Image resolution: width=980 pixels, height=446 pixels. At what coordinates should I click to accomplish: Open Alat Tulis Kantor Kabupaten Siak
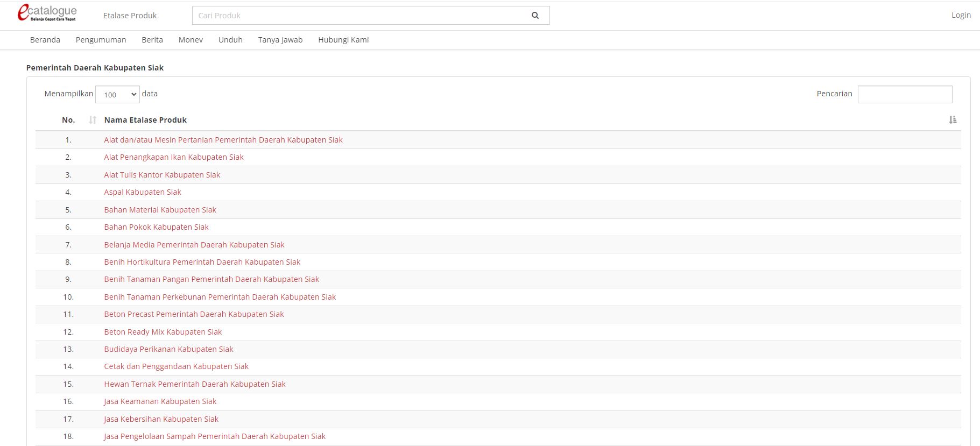coord(162,175)
